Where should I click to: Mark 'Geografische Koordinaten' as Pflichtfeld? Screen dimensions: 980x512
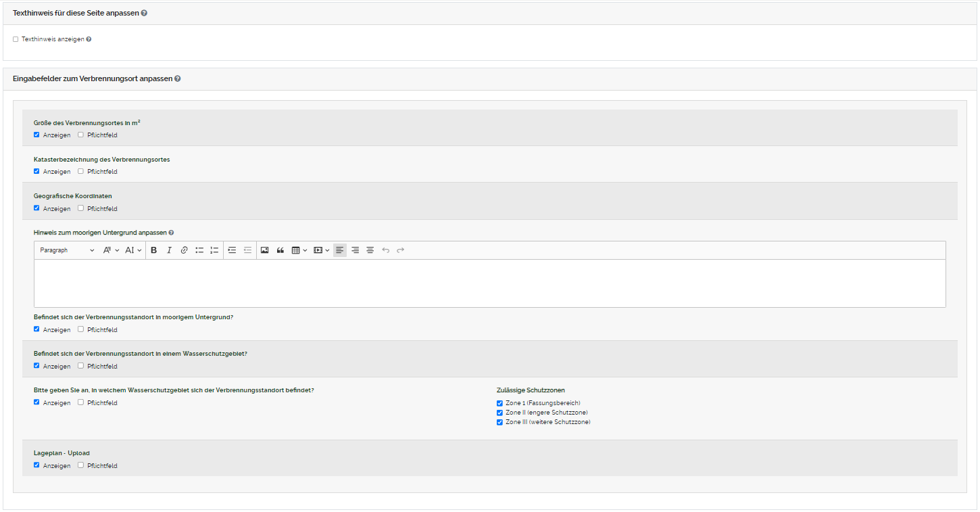[80, 208]
